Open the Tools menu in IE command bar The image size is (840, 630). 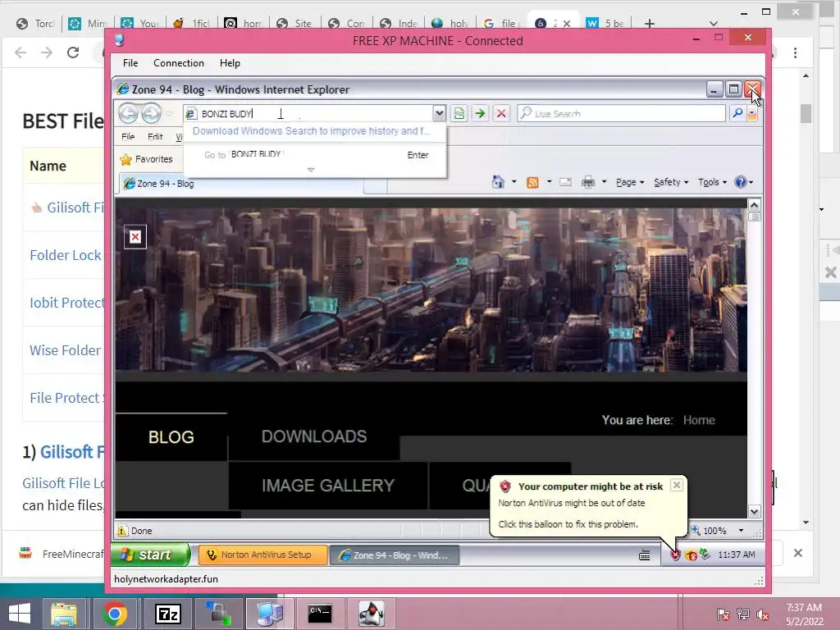point(713,182)
